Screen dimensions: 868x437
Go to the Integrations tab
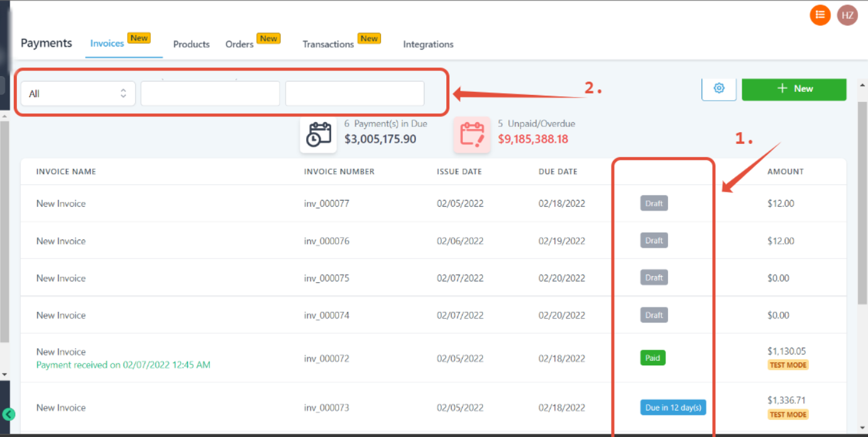[428, 44]
